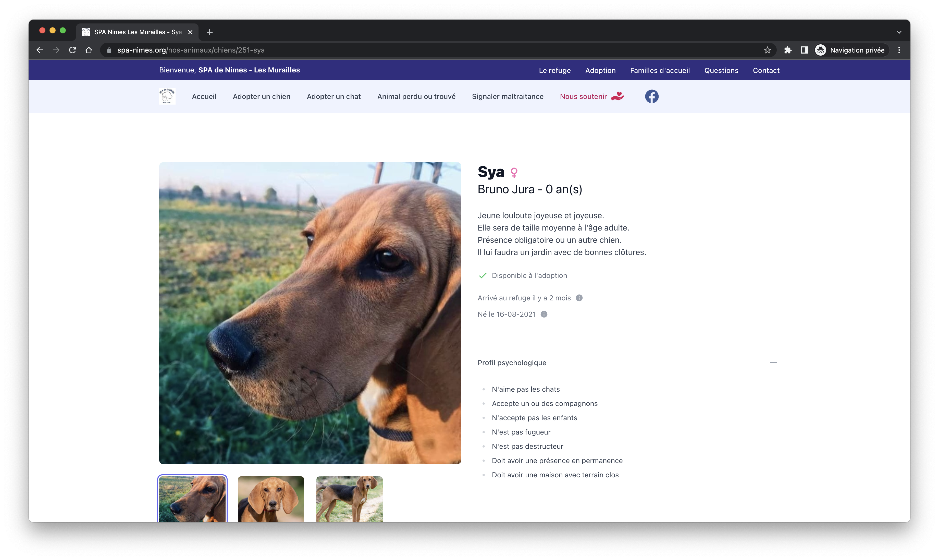Select the second dog photo thumbnail
This screenshot has height=560, width=939.
tap(271, 499)
